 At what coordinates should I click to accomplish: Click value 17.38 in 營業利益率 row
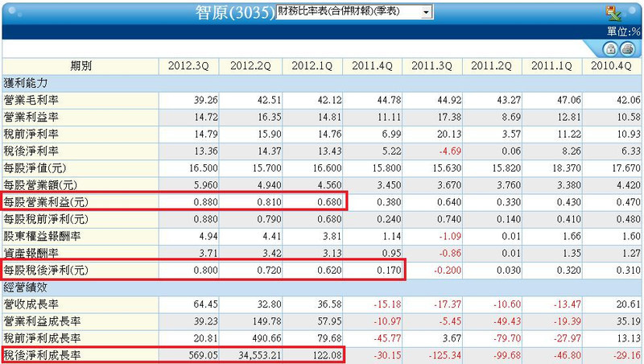point(449,118)
